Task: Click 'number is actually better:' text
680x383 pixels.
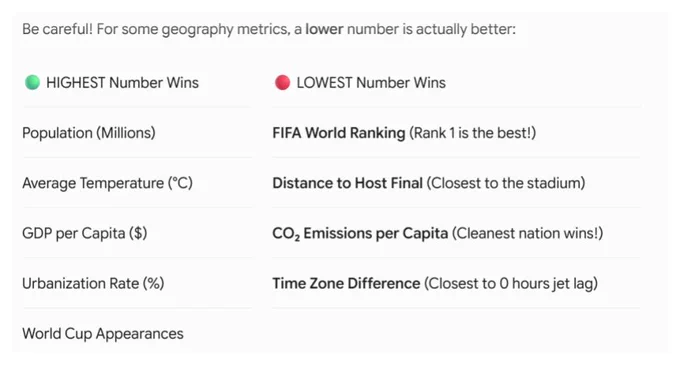Action: (x=432, y=29)
